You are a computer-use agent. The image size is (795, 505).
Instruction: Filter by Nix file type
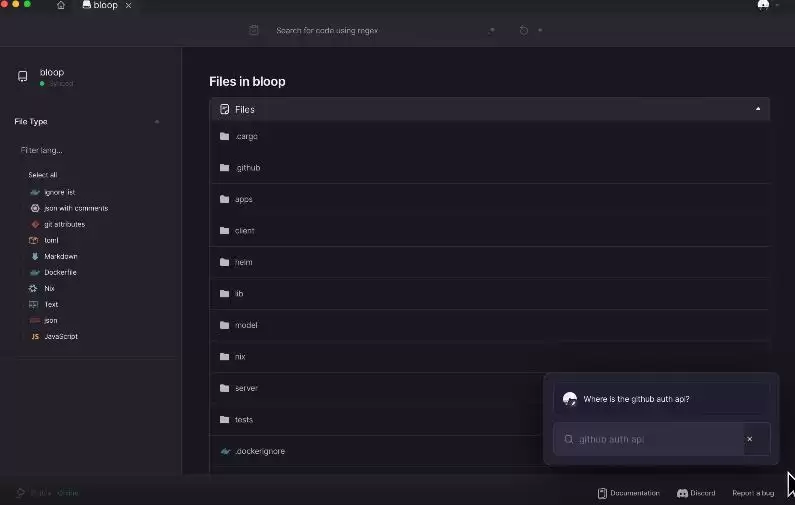[x=49, y=288]
